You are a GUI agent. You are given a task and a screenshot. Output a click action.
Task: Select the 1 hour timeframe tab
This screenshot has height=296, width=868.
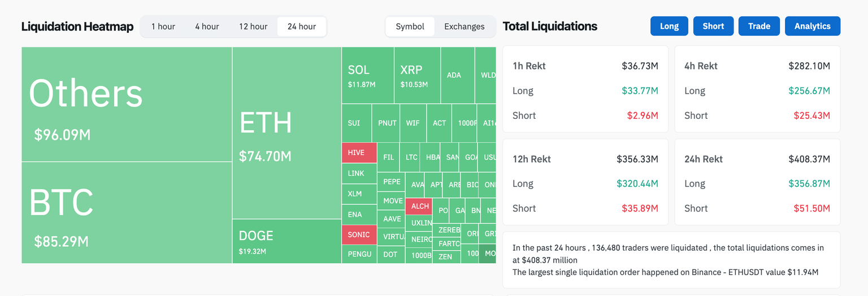163,27
